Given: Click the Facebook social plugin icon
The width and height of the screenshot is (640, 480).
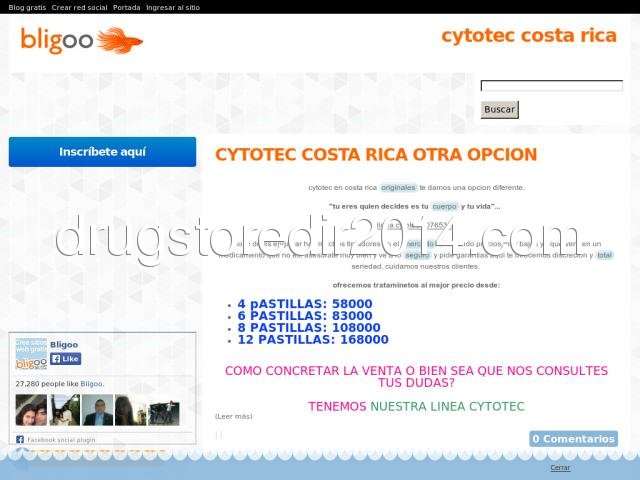Looking at the screenshot, I should [20, 440].
